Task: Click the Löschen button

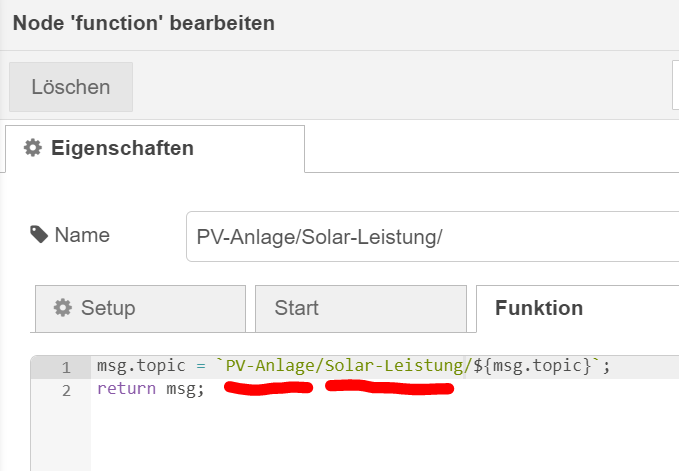Action: point(71,87)
